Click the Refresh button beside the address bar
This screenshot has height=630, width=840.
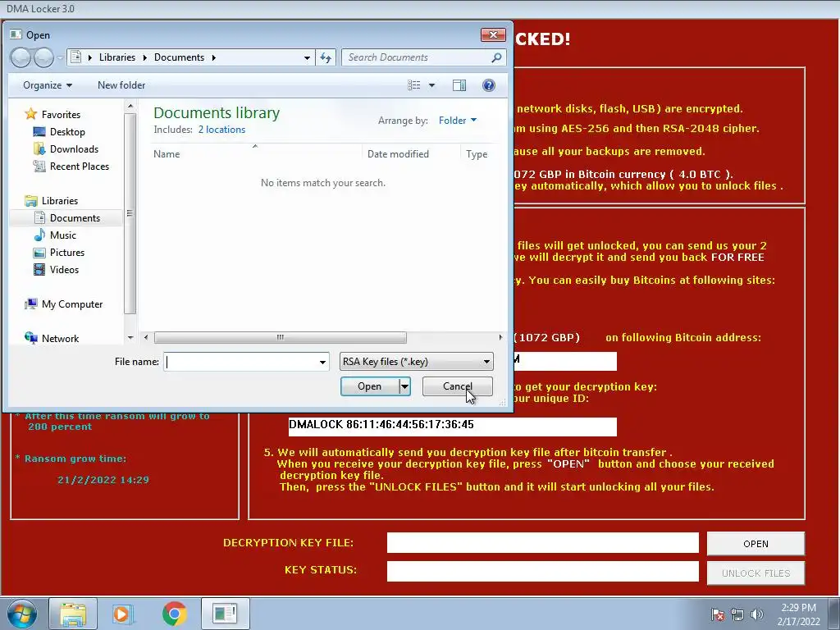pyautogui.click(x=326, y=57)
